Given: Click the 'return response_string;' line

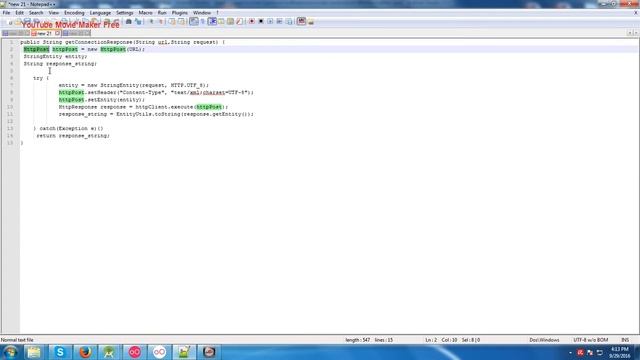Looking at the screenshot, I should (73, 136).
